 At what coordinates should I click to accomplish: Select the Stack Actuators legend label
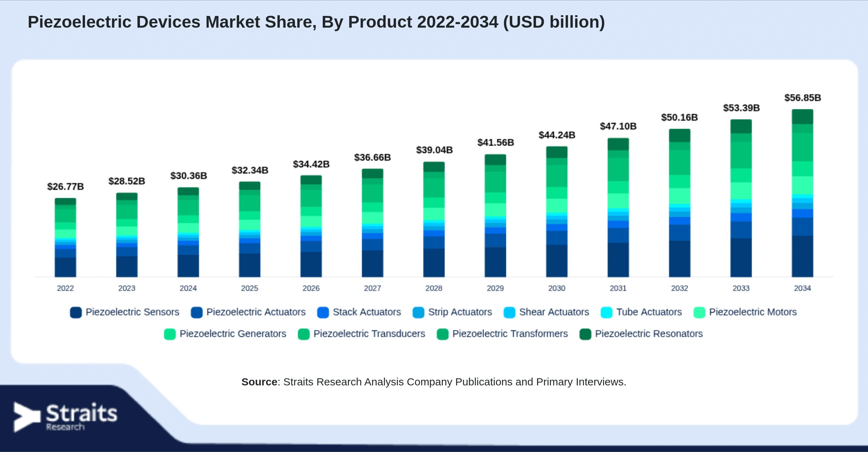[367, 312]
